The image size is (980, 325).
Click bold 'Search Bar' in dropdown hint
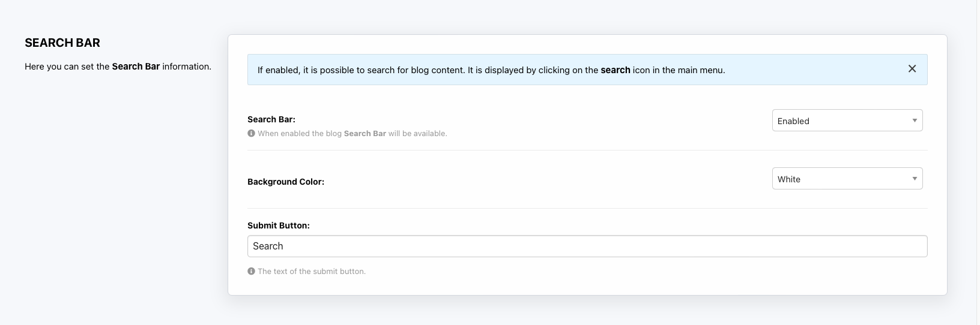pyautogui.click(x=364, y=134)
